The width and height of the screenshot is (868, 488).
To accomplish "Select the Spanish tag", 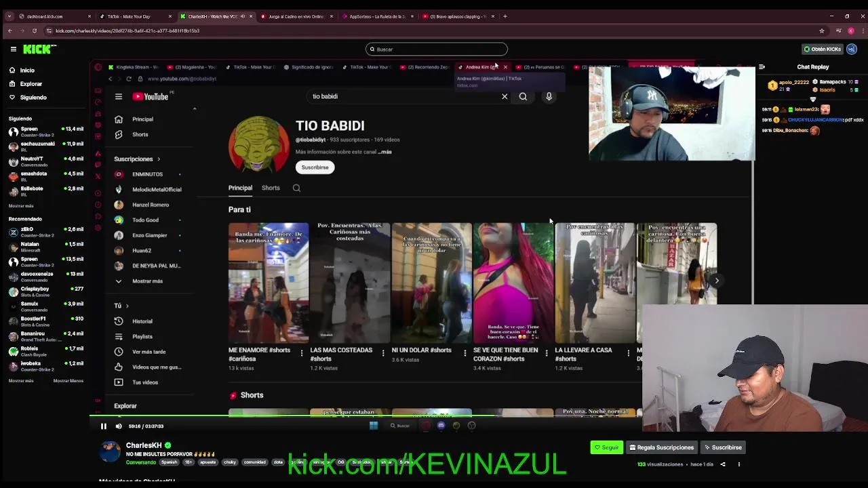I will [x=169, y=462].
